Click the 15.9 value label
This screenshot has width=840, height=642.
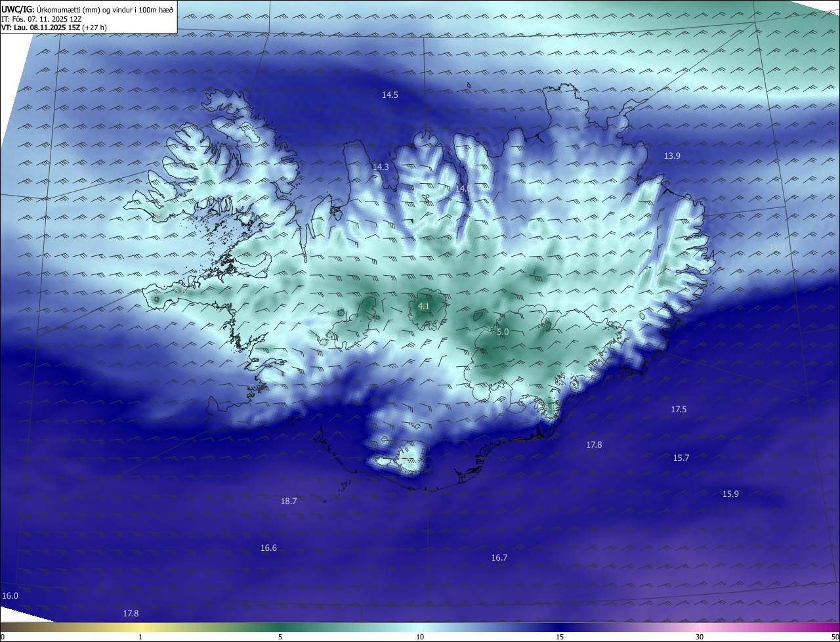(730, 494)
